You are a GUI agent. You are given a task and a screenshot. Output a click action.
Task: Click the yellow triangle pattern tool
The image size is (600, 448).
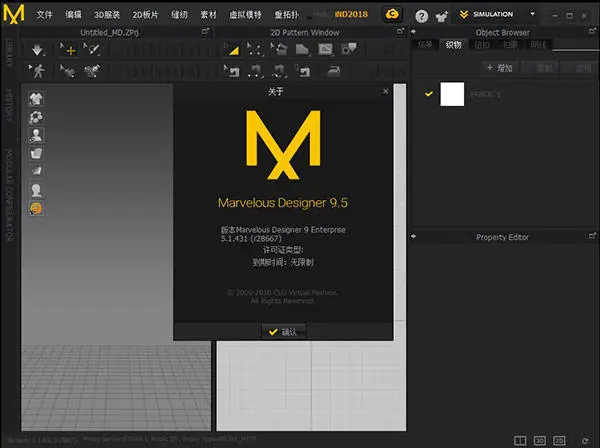click(x=231, y=49)
